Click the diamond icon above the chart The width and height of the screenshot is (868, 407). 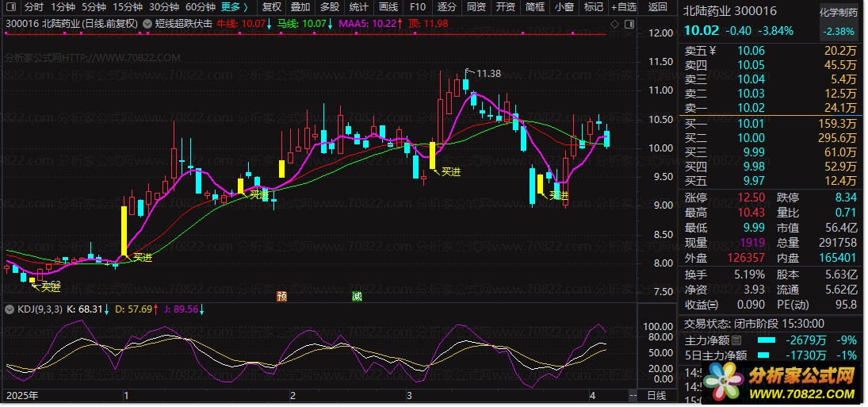click(614, 25)
